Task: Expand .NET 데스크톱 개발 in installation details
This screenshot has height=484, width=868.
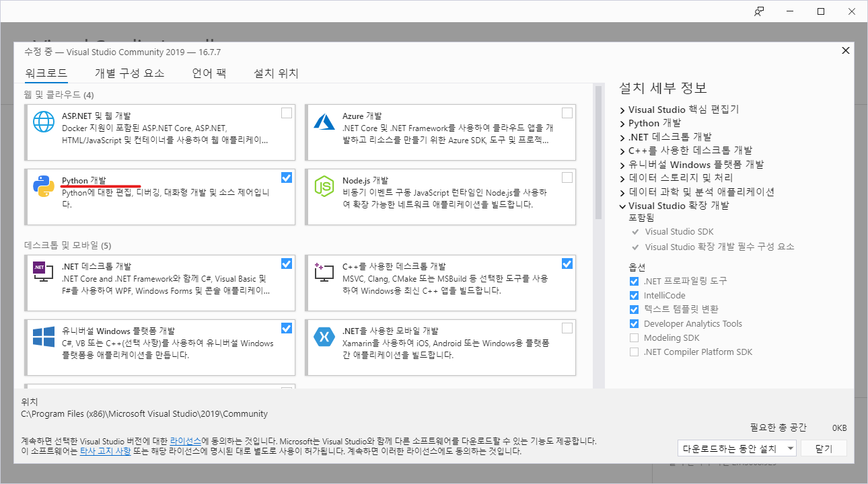Action: tap(622, 137)
